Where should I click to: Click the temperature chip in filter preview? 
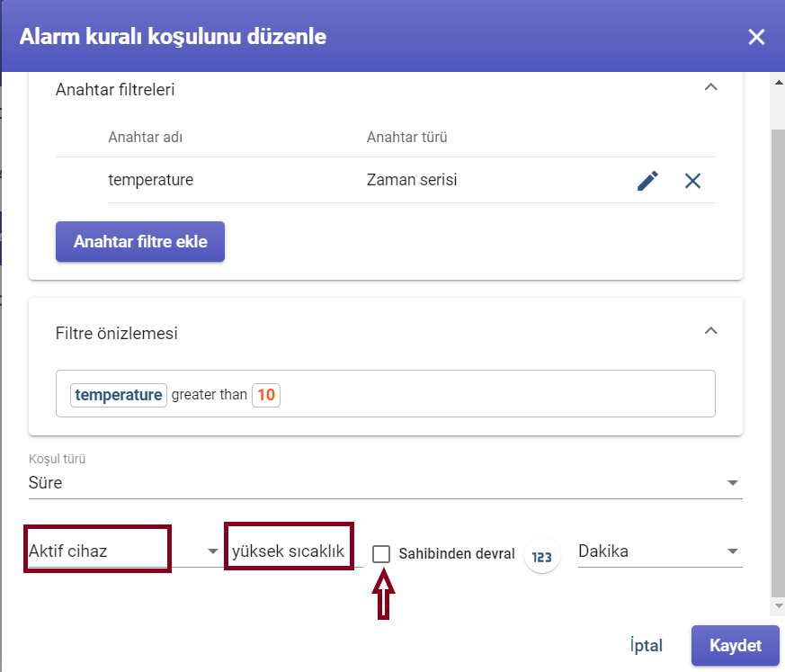click(119, 395)
